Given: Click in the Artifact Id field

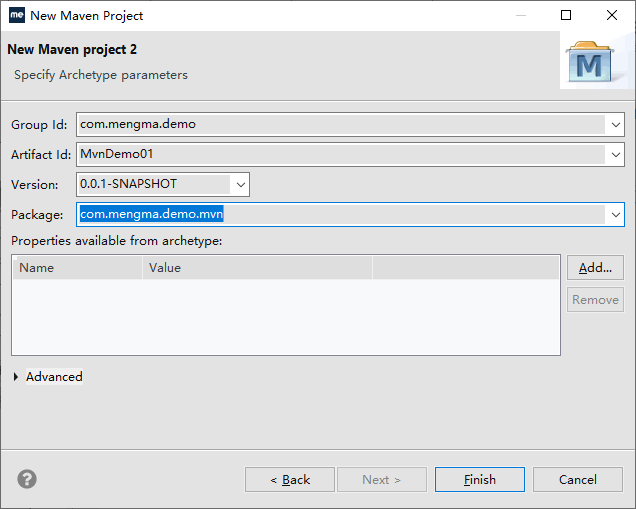Looking at the screenshot, I should (340, 155).
